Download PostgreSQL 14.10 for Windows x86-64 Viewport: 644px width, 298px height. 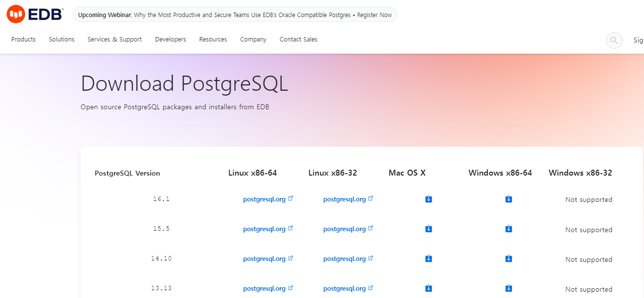click(509, 258)
